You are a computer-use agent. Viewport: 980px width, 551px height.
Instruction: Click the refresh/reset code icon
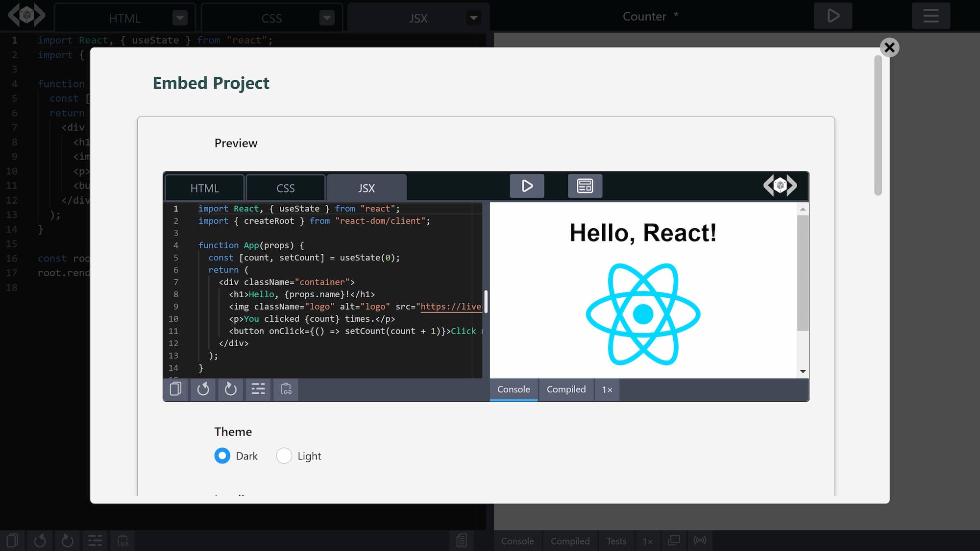click(x=203, y=389)
